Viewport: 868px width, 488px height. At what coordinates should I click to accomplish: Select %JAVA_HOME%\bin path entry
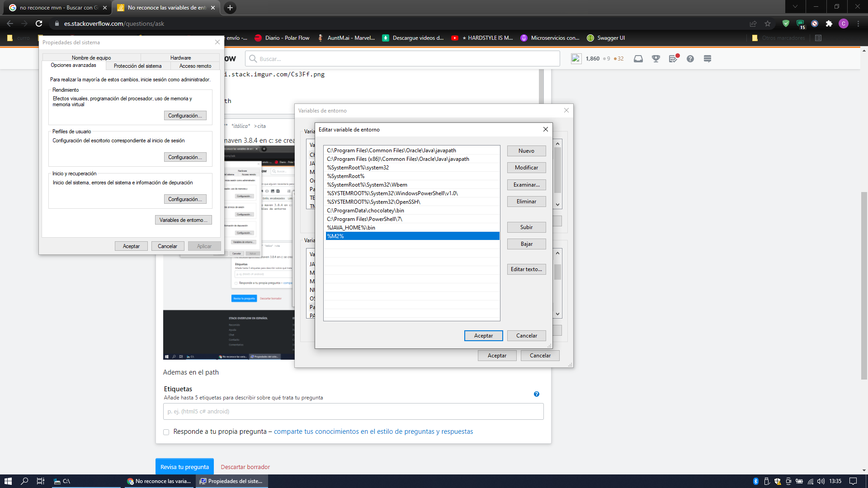pyautogui.click(x=412, y=228)
